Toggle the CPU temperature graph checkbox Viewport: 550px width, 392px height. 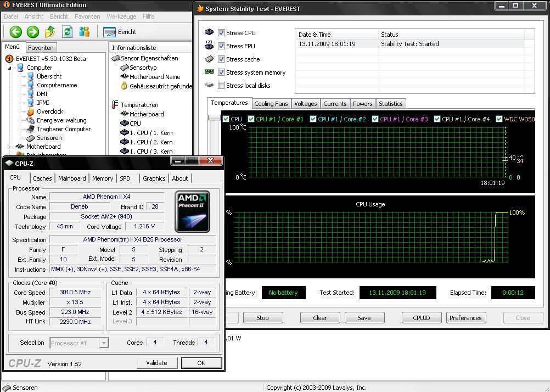pyautogui.click(x=226, y=119)
